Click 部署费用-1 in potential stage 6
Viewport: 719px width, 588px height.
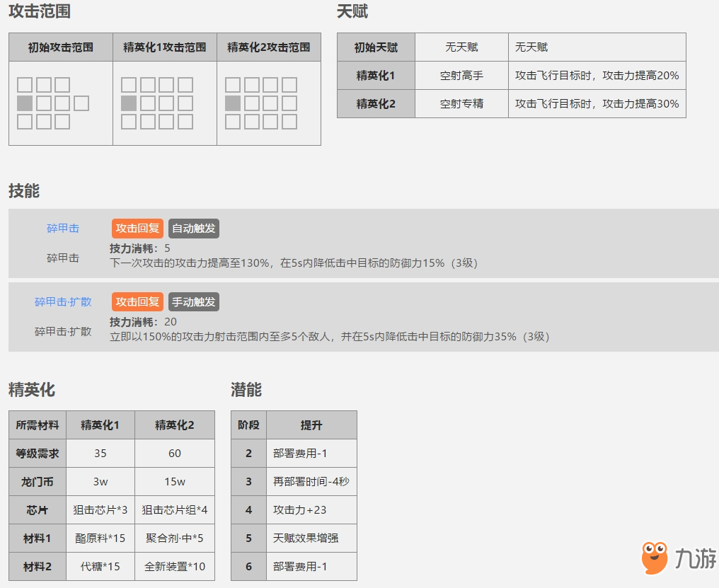tap(312, 567)
